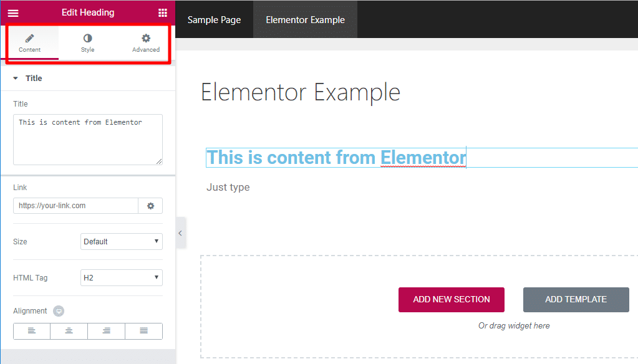Viewport: 638px width, 364px height.
Task: Collapse the Title section
Action: [16, 78]
